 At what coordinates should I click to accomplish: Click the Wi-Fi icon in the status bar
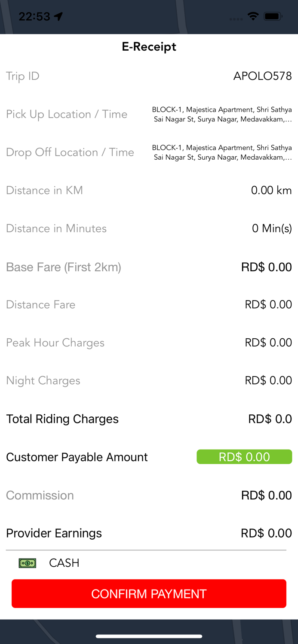point(253,16)
